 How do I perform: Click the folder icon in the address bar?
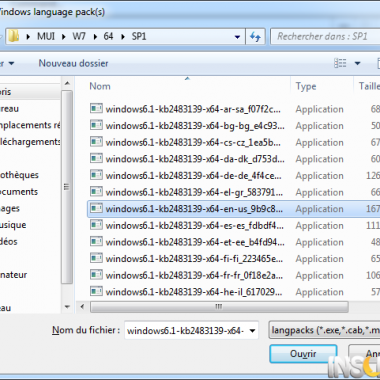[x=14, y=36]
